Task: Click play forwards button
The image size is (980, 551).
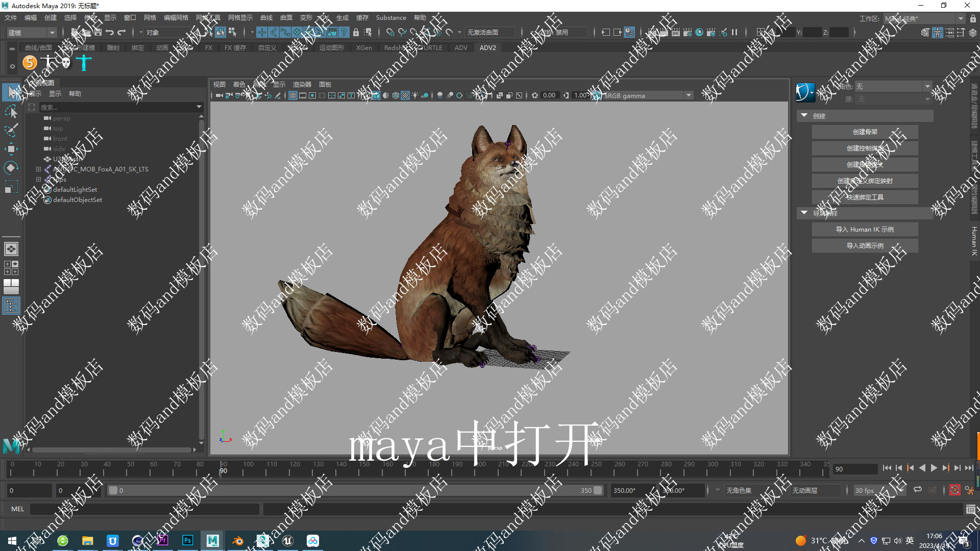Action: point(934,468)
